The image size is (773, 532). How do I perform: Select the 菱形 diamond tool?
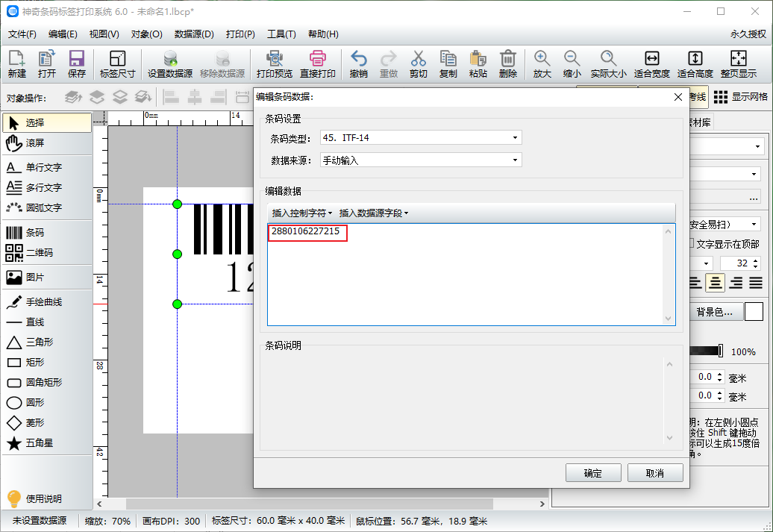tap(47, 424)
